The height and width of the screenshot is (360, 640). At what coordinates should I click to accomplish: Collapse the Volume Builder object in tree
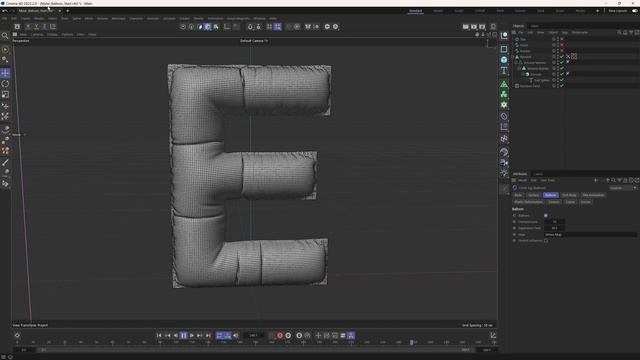(x=520, y=69)
